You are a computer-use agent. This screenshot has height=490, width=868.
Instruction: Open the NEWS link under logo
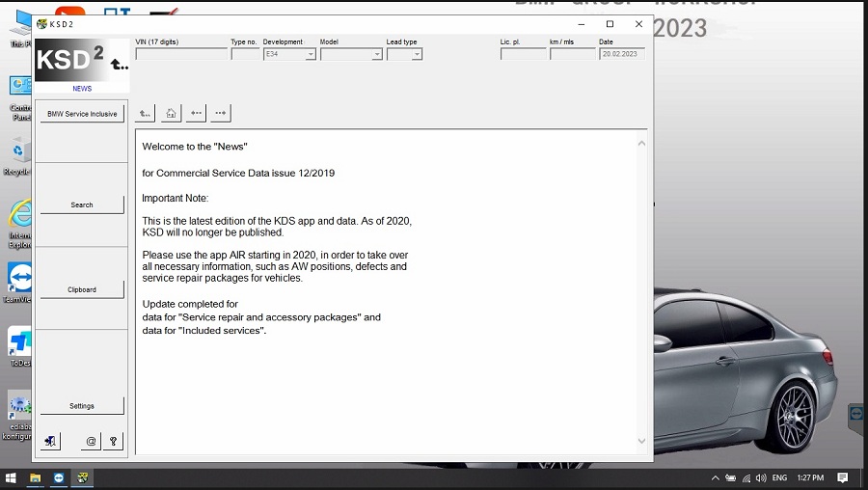(82, 89)
